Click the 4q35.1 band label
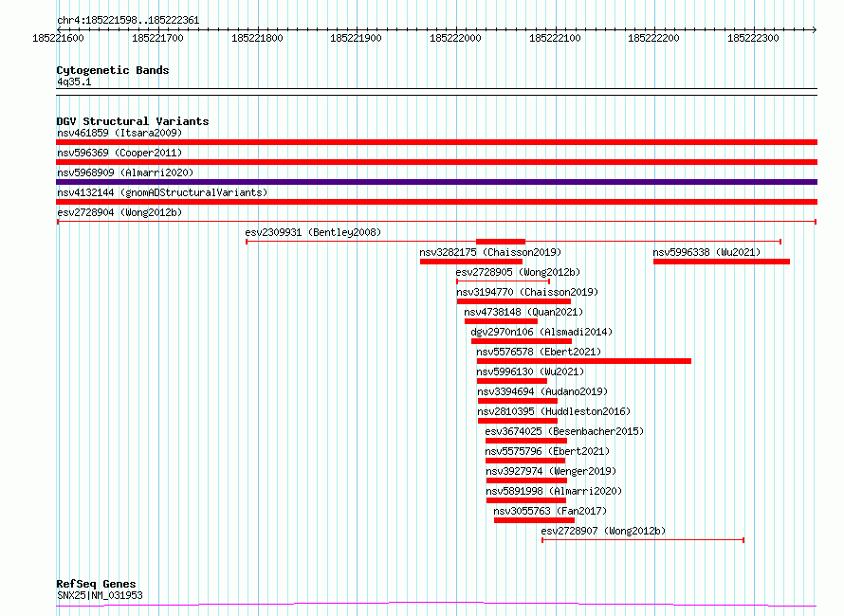Image resolution: width=844 pixels, height=616 pixels. point(74,82)
